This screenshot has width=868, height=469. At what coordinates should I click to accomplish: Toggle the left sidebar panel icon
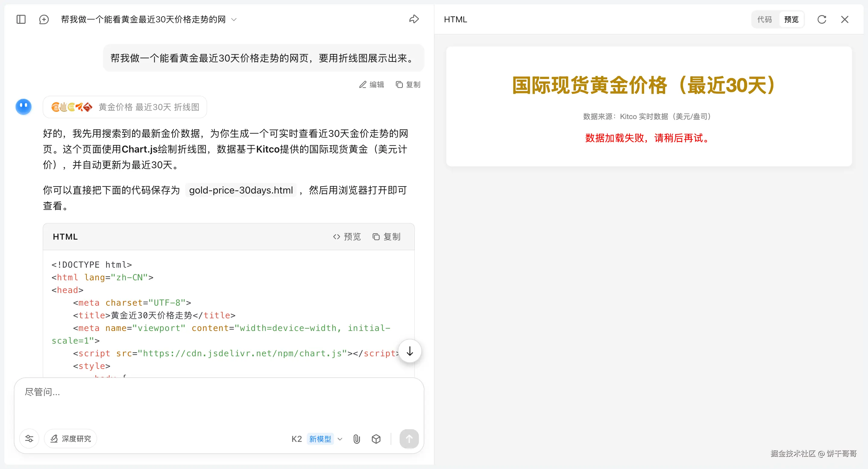click(x=21, y=19)
